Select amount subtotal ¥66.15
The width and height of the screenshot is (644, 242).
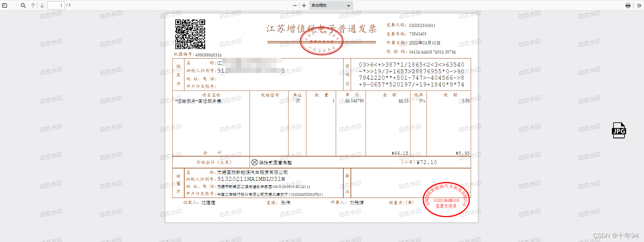[400, 153]
